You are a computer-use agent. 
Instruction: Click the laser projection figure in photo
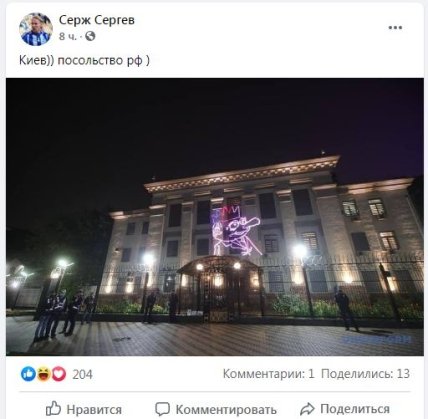click(235, 230)
